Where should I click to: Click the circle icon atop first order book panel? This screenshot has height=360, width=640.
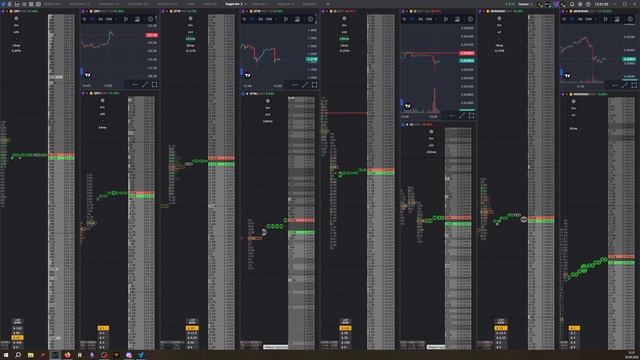[16, 18]
